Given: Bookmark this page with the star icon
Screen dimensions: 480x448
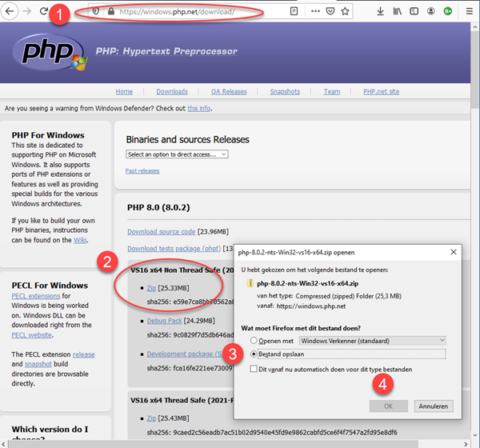Looking at the screenshot, I should [345, 12].
